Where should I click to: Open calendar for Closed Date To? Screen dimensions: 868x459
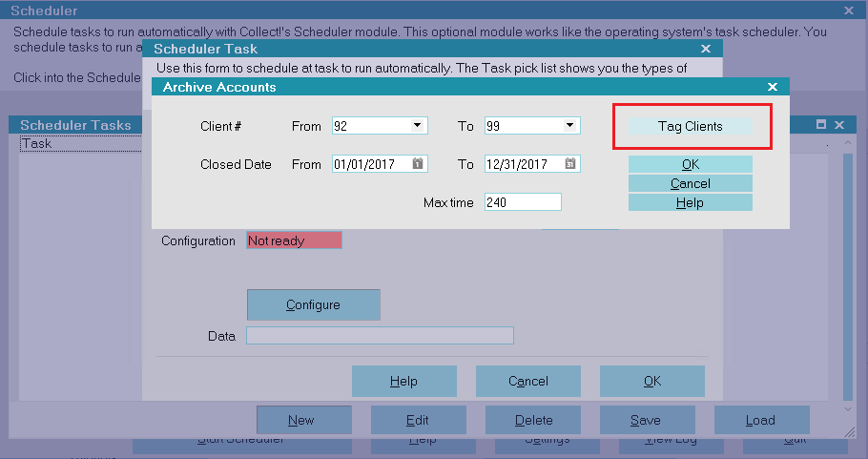click(x=570, y=164)
